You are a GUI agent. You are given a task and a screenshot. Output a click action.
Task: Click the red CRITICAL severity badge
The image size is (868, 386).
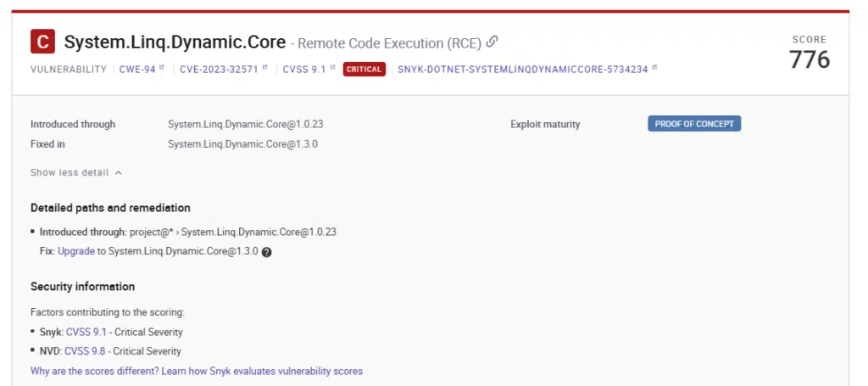364,70
